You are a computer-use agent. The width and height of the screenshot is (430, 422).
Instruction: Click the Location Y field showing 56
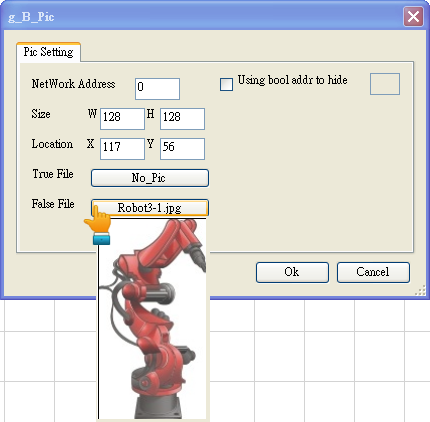(182, 149)
